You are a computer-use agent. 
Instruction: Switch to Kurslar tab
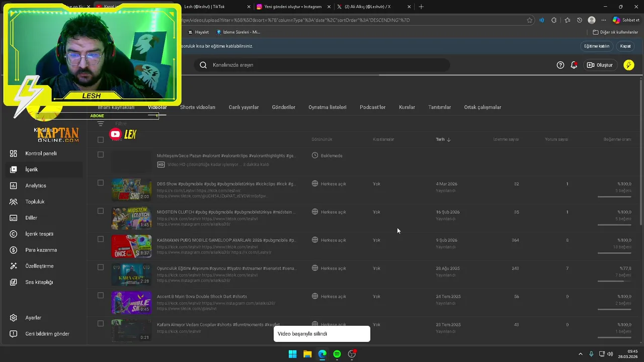click(407, 107)
